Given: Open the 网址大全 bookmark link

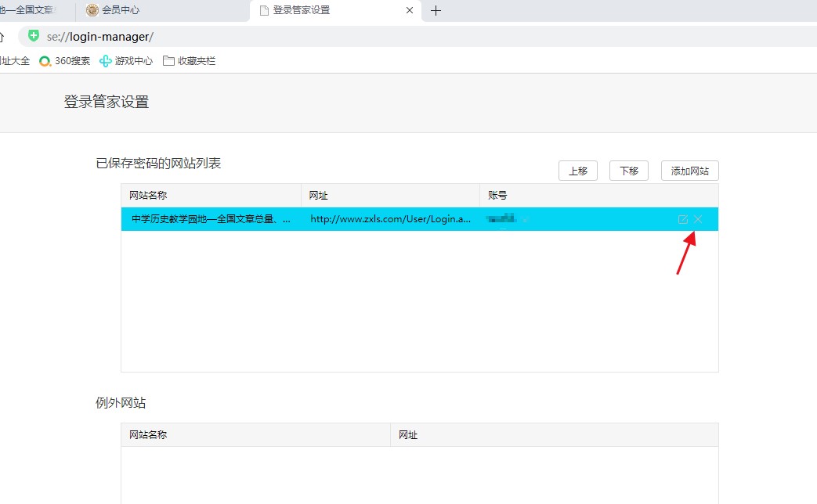Looking at the screenshot, I should [x=14, y=60].
